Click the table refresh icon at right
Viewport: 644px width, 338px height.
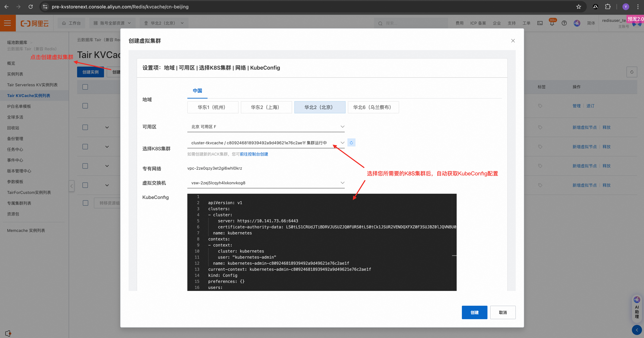tap(632, 72)
